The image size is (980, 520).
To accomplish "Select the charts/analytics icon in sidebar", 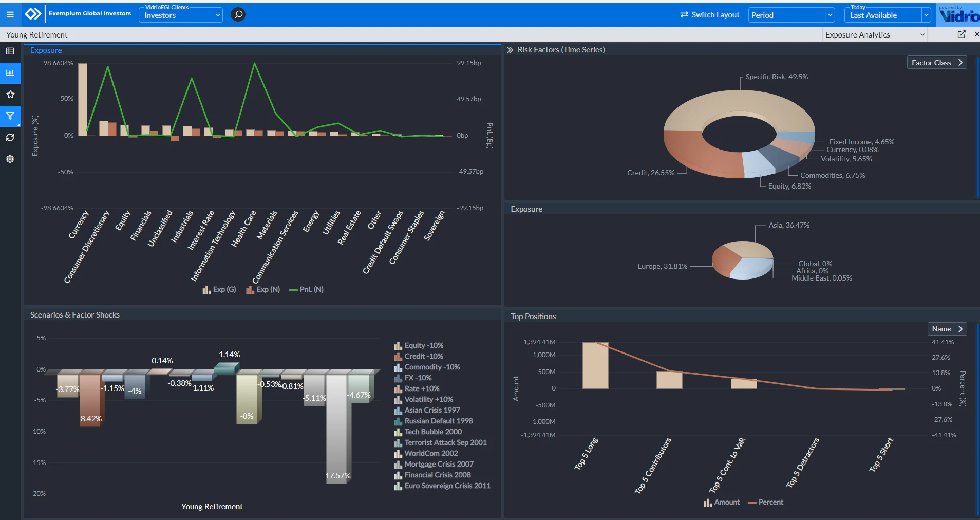I will pos(10,72).
